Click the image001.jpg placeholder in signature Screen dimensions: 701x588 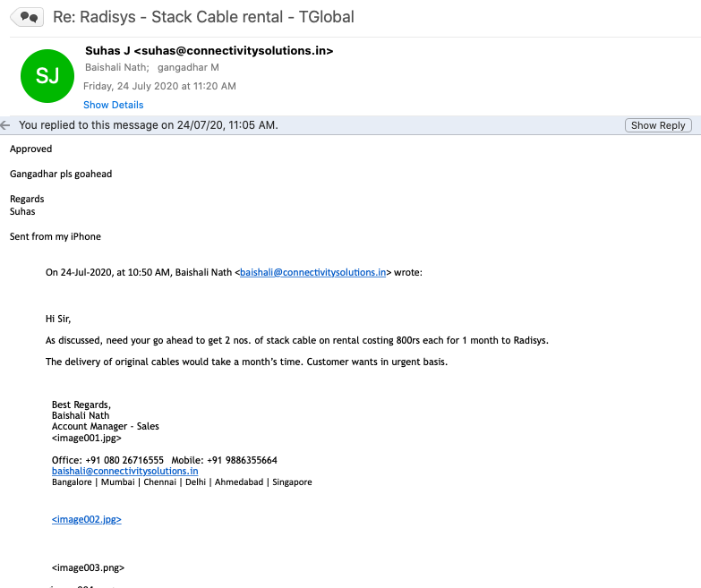coord(86,439)
